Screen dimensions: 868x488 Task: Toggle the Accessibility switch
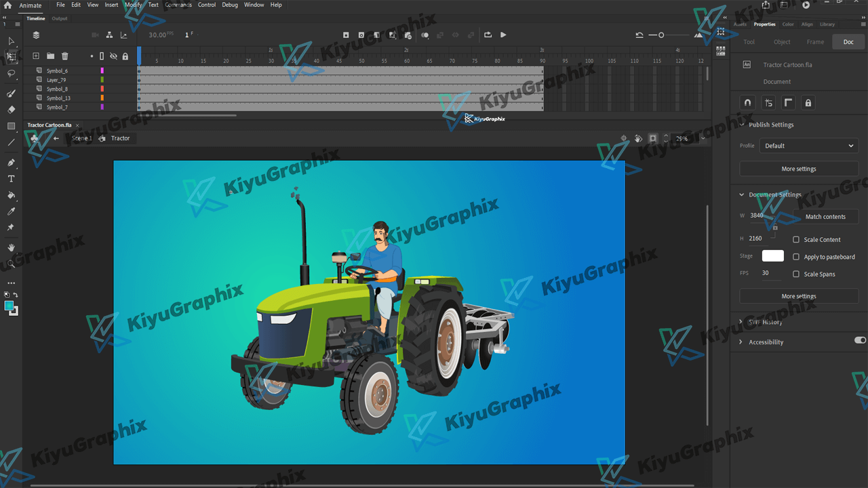coord(860,340)
